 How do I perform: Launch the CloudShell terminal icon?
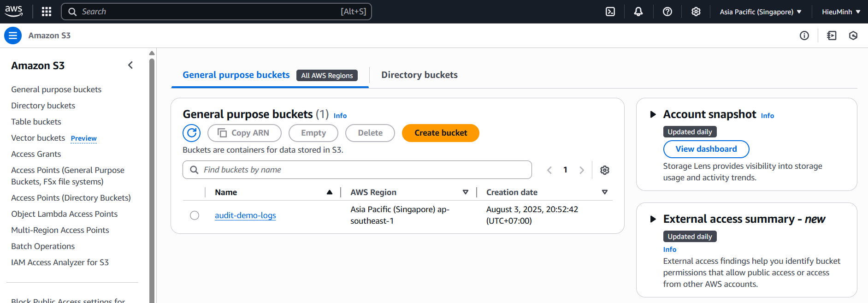point(610,12)
